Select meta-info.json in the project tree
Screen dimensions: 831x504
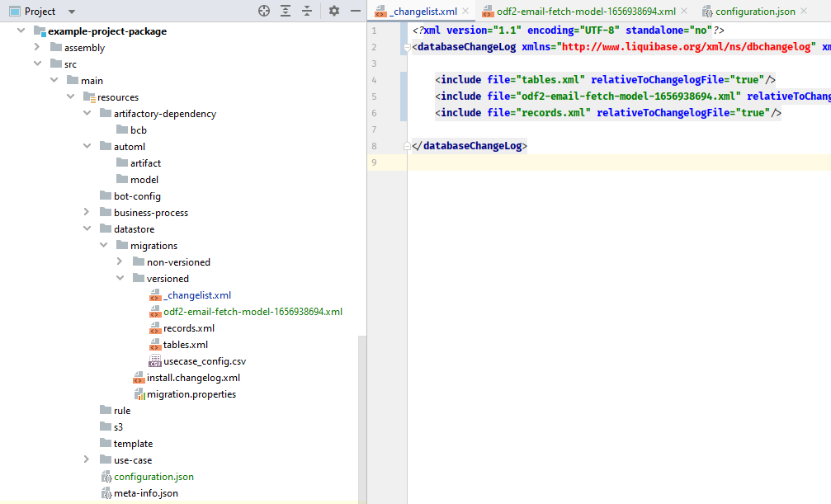[x=146, y=492]
